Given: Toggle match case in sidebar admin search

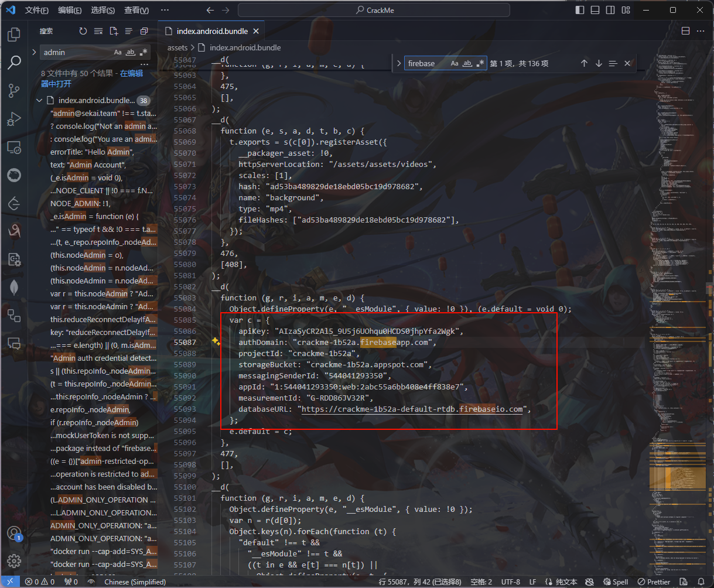Looking at the screenshot, I should (118, 52).
